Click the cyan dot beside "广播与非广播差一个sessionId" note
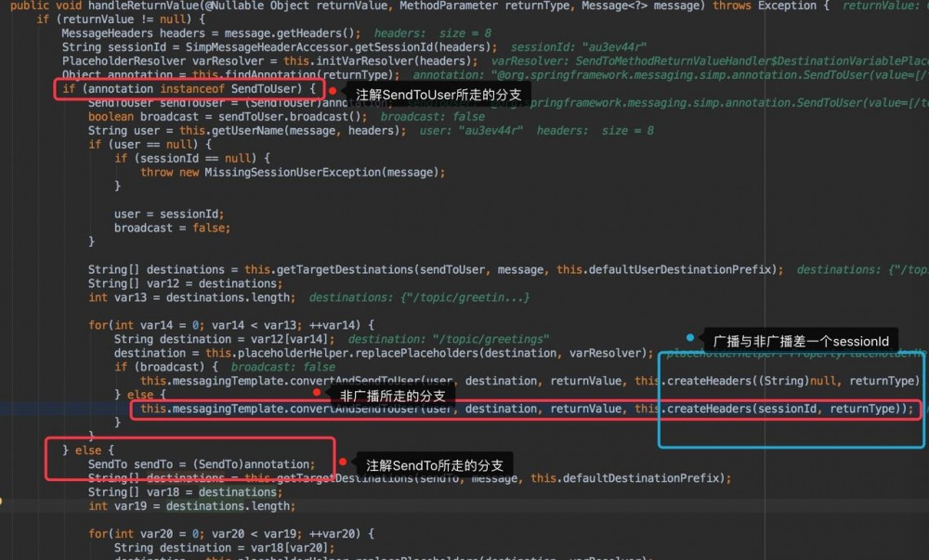The image size is (929, 560). tap(689, 339)
